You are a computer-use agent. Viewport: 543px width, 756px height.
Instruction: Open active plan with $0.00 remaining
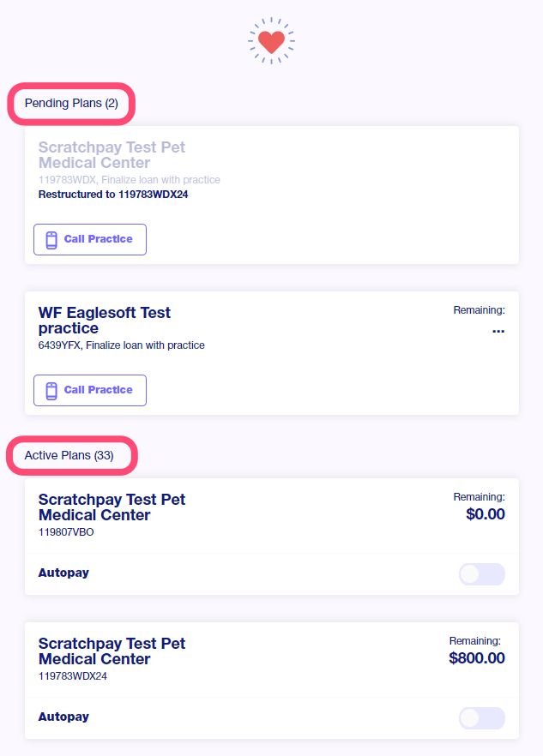tap(112, 507)
